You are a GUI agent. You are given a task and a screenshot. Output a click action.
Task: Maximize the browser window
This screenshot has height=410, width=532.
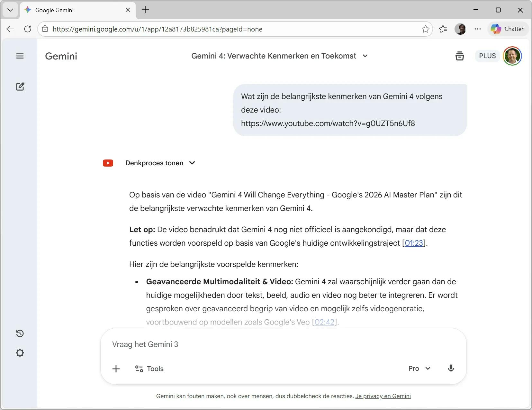tap(498, 10)
